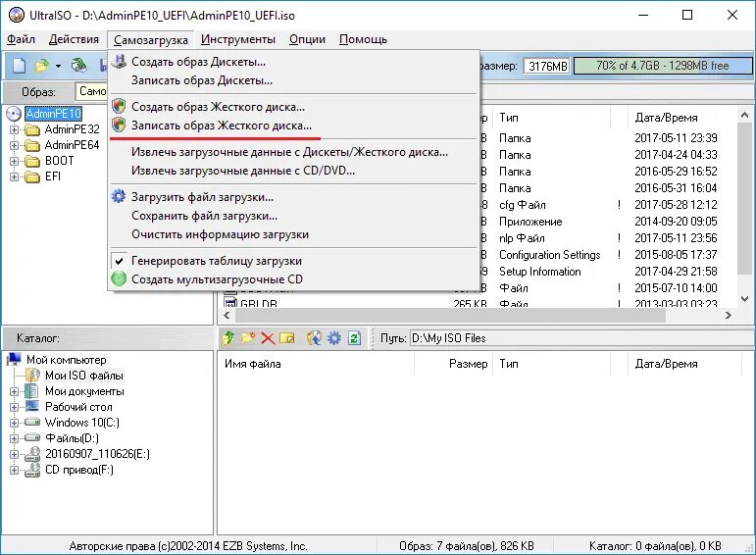
Task: Choose Записать образ Дискеты menu entry
Action: (x=294, y=80)
